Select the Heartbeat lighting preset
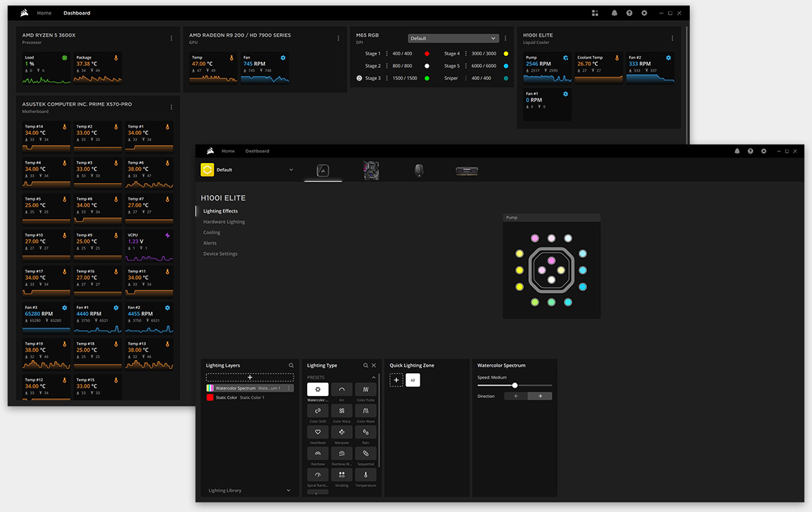The width and height of the screenshot is (812, 512). tap(318, 432)
